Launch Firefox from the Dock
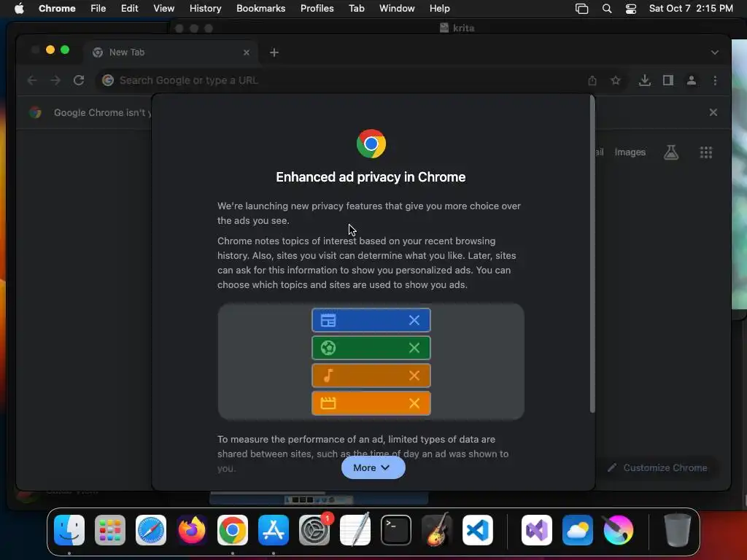Viewport: 747px width, 560px height. click(x=192, y=530)
